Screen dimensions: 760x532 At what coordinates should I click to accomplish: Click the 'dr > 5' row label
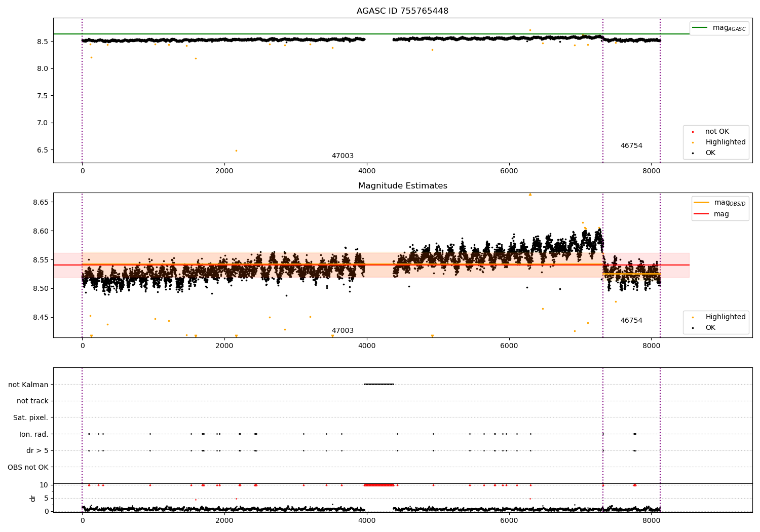pyautogui.click(x=37, y=451)
